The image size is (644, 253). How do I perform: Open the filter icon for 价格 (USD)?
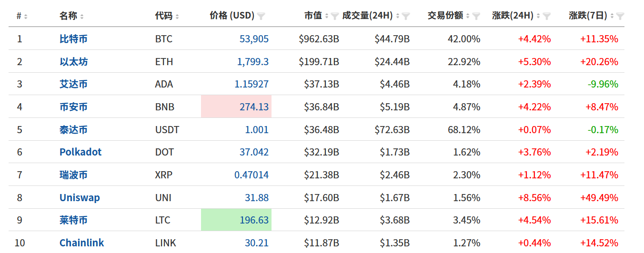[x=261, y=16]
